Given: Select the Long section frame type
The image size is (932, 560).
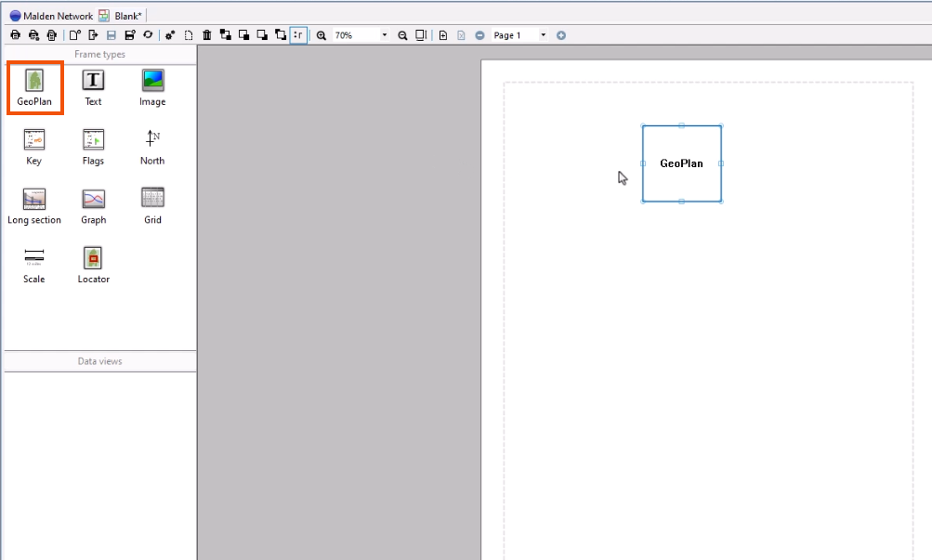Looking at the screenshot, I should click(x=34, y=204).
